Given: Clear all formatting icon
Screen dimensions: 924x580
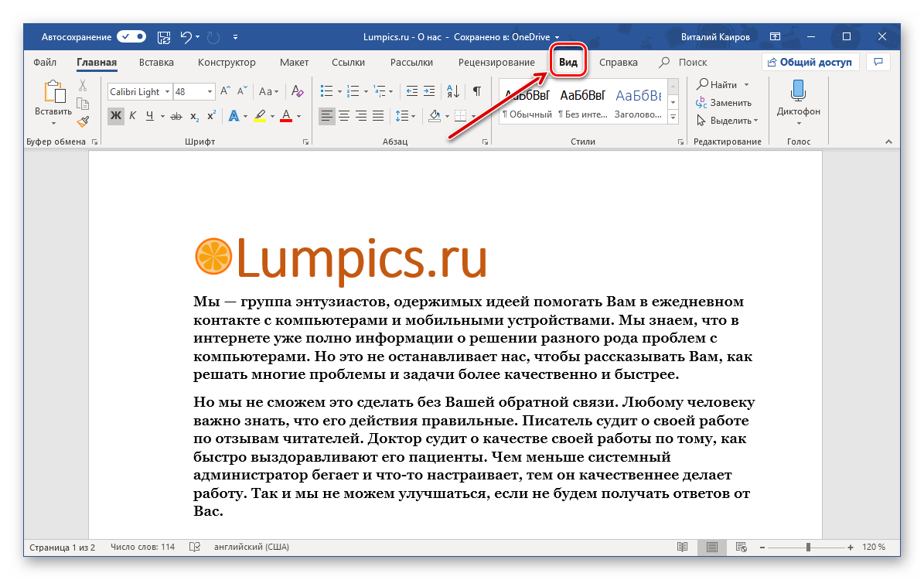Looking at the screenshot, I should pyautogui.click(x=298, y=91).
